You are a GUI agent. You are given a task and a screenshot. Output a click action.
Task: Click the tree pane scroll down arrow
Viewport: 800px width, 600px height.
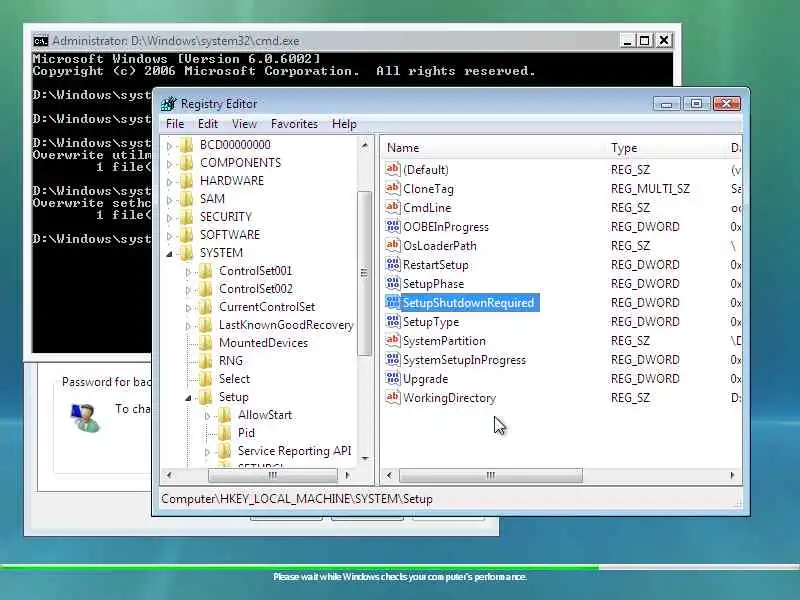pos(365,458)
